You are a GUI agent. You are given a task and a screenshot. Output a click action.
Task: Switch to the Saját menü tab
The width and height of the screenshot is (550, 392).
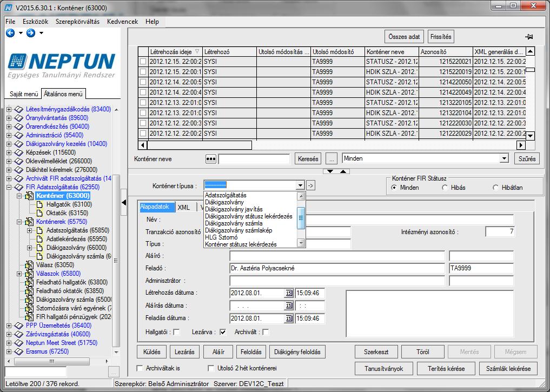(24, 94)
